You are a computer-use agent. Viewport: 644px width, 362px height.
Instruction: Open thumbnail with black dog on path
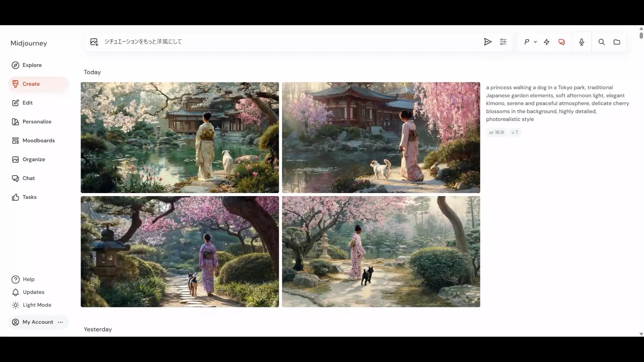(x=381, y=251)
